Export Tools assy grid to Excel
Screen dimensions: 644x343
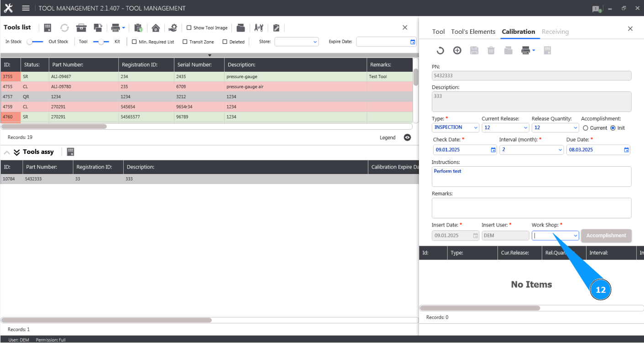click(71, 152)
